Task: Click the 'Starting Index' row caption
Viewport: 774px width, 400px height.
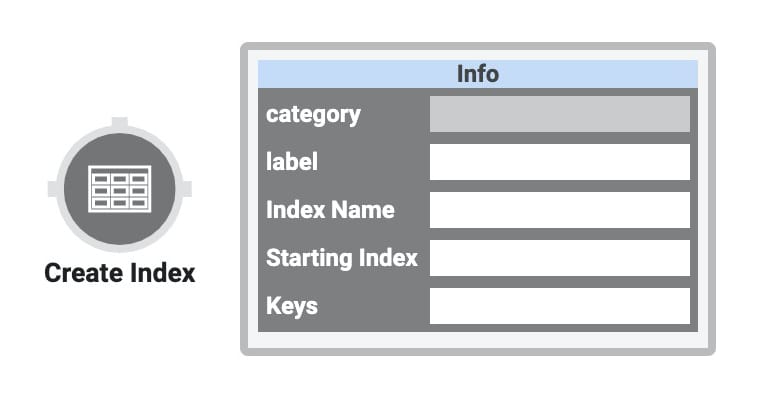Action: coord(342,258)
